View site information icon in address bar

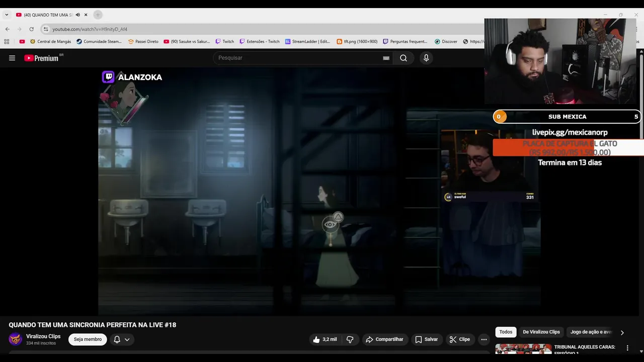pyautogui.click(x=46, y=29)
